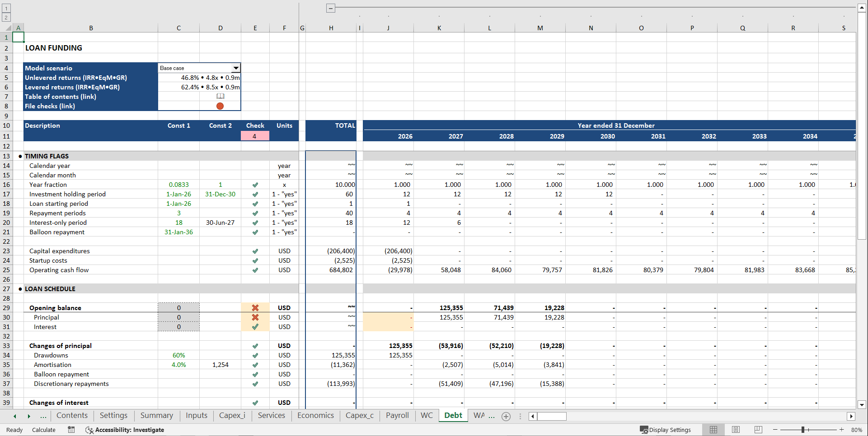Screen dimensions: 868x436
Task: Click the red File checks circle icon
Action: pos(220,106)
